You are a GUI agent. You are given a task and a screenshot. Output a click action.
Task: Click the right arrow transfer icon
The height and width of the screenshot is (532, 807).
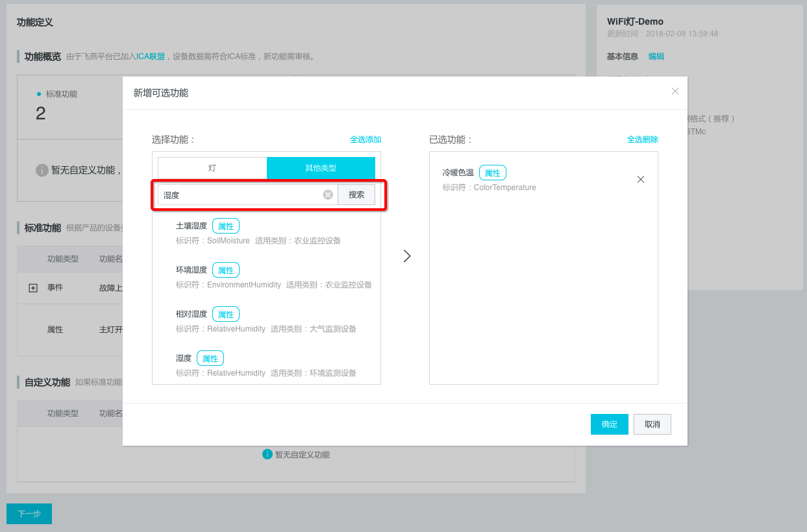point(407,256)
